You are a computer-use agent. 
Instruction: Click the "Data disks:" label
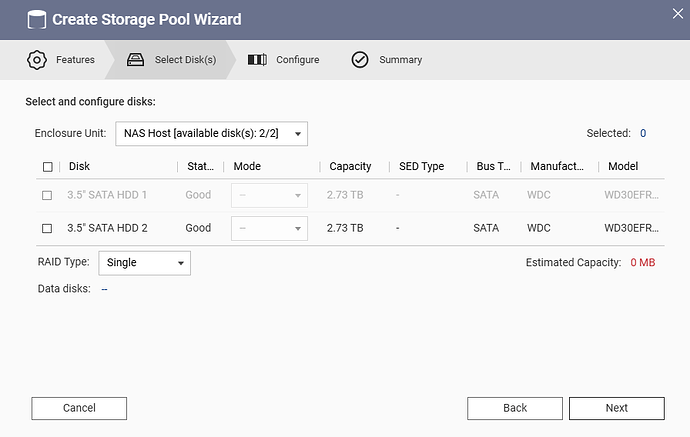tap(64, 289)
